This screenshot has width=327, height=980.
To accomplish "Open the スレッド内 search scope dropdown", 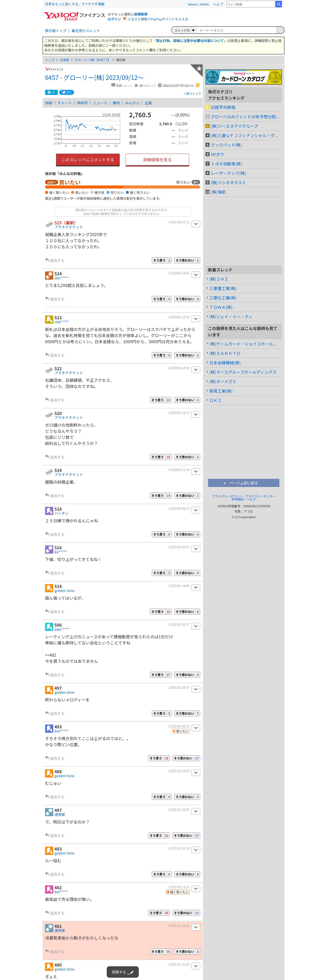I will [185, 30].
